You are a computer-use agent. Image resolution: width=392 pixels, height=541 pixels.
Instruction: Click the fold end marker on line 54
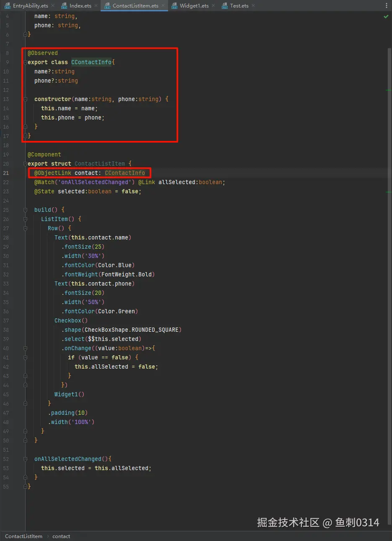point(25,477)
